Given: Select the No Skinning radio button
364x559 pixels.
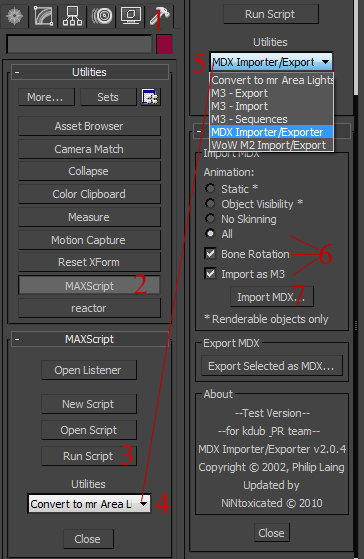Looking at the screenshot, I should [210, 219].
